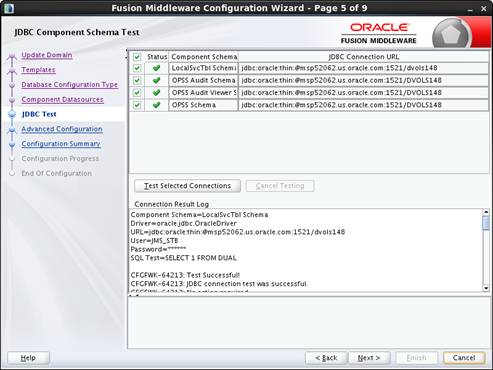This screenshot has height=370, width=493.
Task: Click 'CFGFWK-64213: Test Successful!' log line
Action: click(x=185, y=275)
